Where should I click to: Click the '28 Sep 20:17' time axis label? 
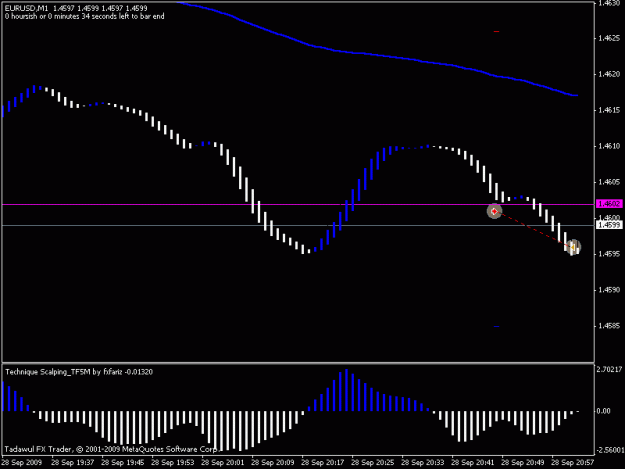tap(322, 463)
